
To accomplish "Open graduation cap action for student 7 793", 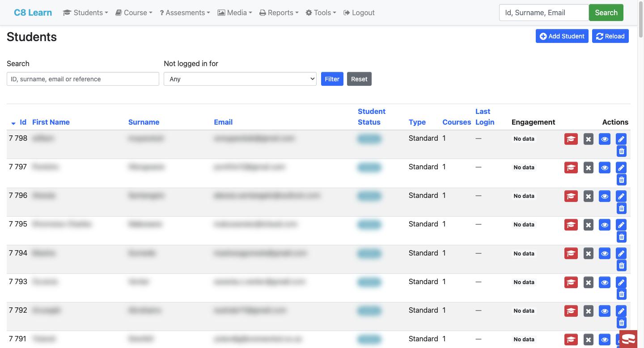I will (x=571, y=282).
